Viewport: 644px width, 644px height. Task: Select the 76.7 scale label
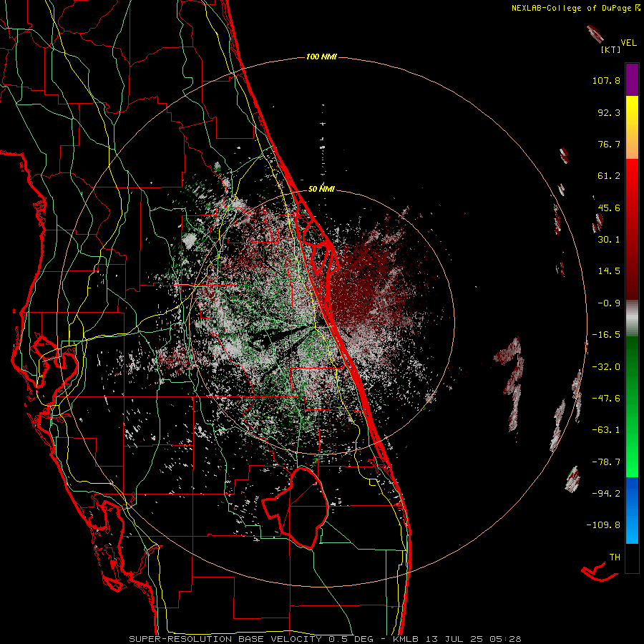point(609,144)
